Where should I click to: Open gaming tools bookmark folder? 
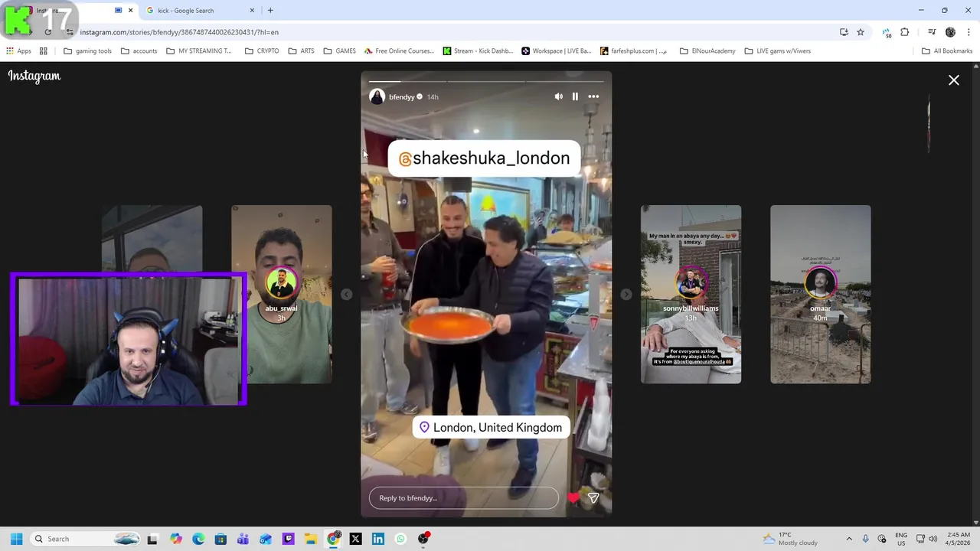[88, 51]
